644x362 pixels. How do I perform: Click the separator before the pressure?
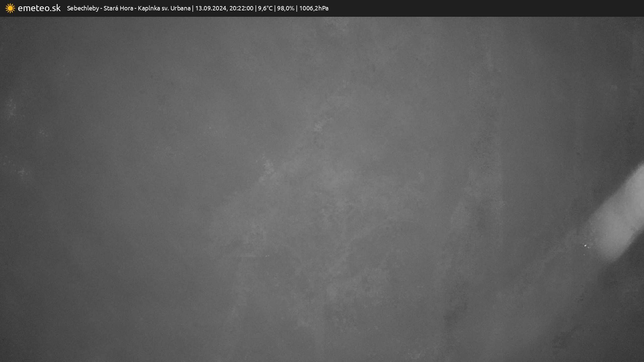coord(297,8)
